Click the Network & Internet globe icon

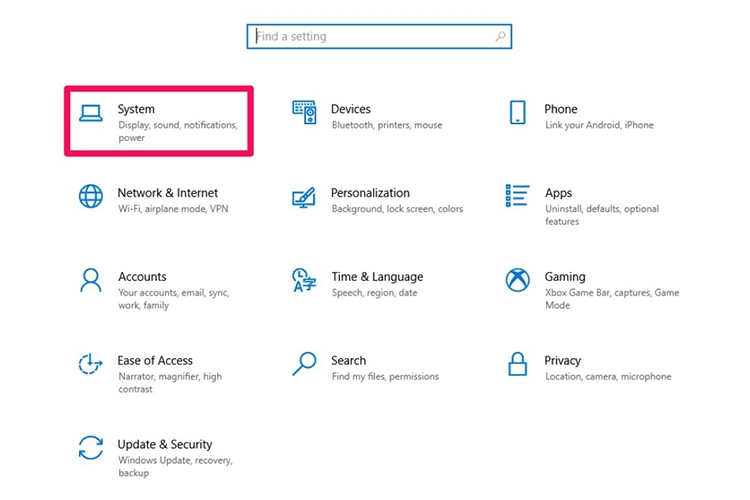point(91,196)
